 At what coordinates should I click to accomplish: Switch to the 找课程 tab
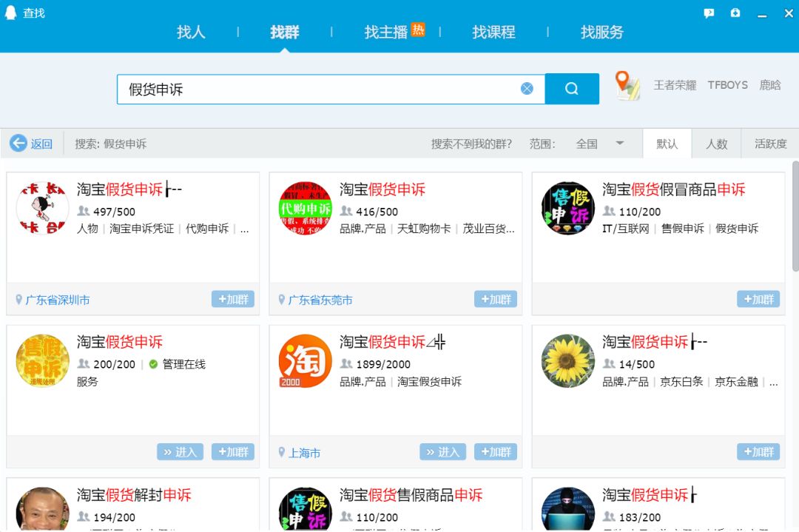pos(493,32)
